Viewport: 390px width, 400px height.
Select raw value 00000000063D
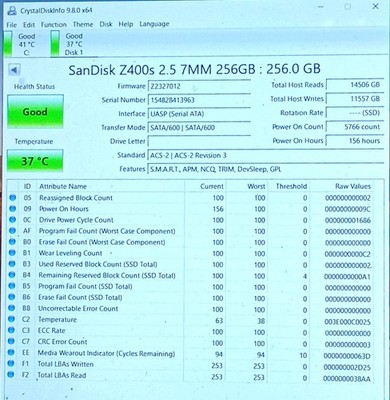pyautogui.click(x=347, y=356)
